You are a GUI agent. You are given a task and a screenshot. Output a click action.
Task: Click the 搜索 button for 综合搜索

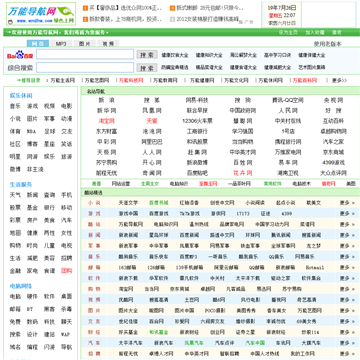click(147, 68)
